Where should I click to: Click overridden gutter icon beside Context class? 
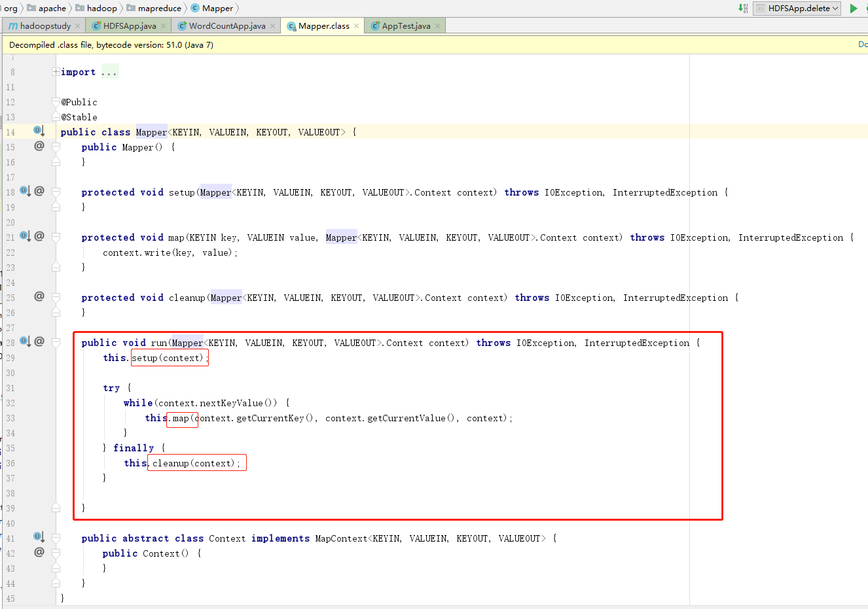point(39,537)
